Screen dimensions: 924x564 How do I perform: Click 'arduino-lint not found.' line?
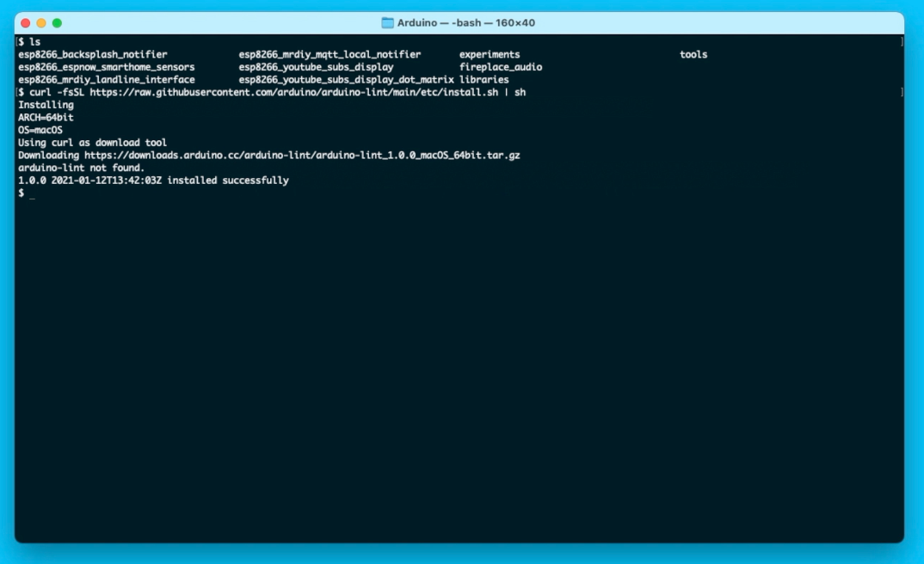82,168
